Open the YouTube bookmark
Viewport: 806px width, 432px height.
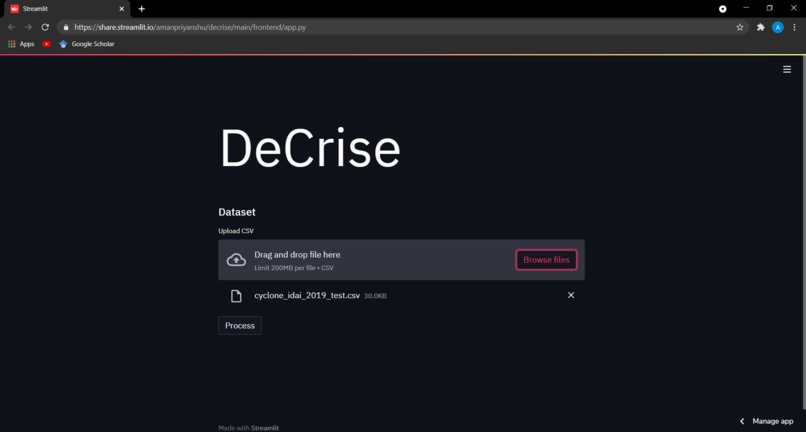pyautogui.click(x=47, y=44)
